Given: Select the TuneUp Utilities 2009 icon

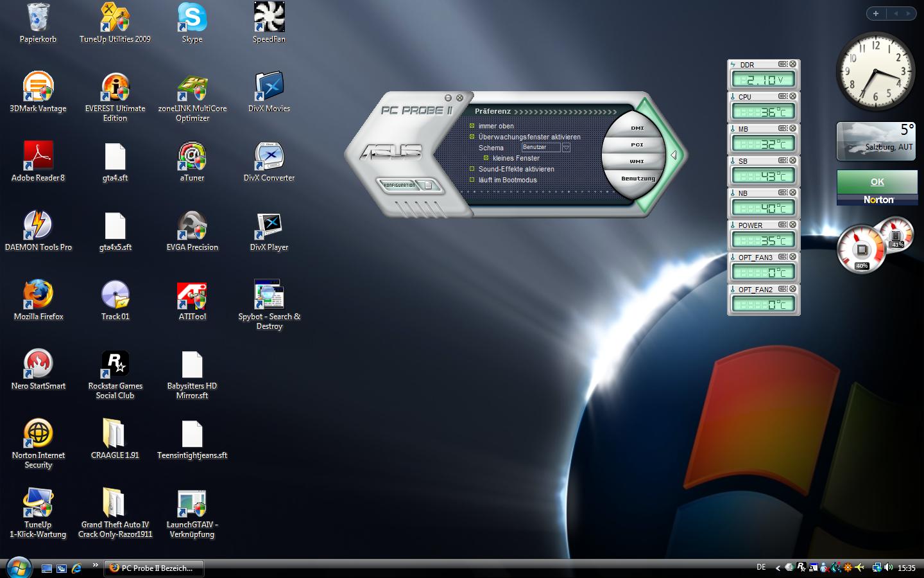Looking at the screenshot, I should 115,23.
